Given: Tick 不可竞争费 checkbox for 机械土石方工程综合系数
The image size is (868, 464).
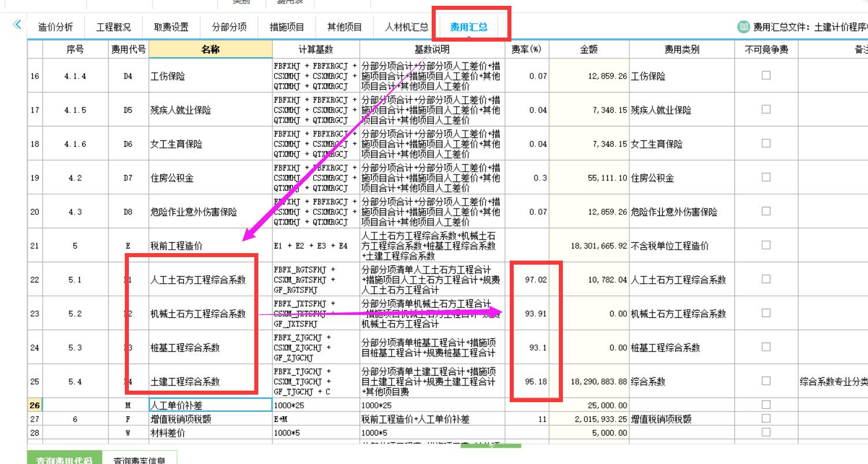Looking at the screenshot, I should (x=766, y=313).
